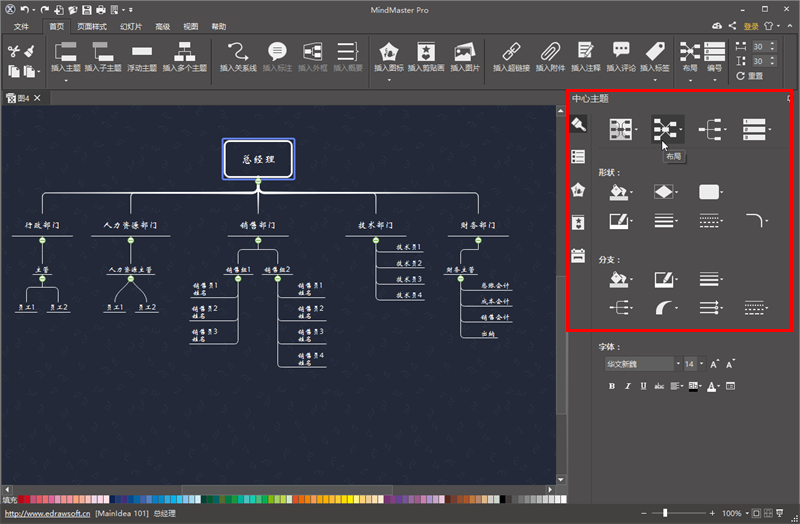Switch to the 幻灯片 tab
This screenshot has height=524, width=800.
click(131, 27)
